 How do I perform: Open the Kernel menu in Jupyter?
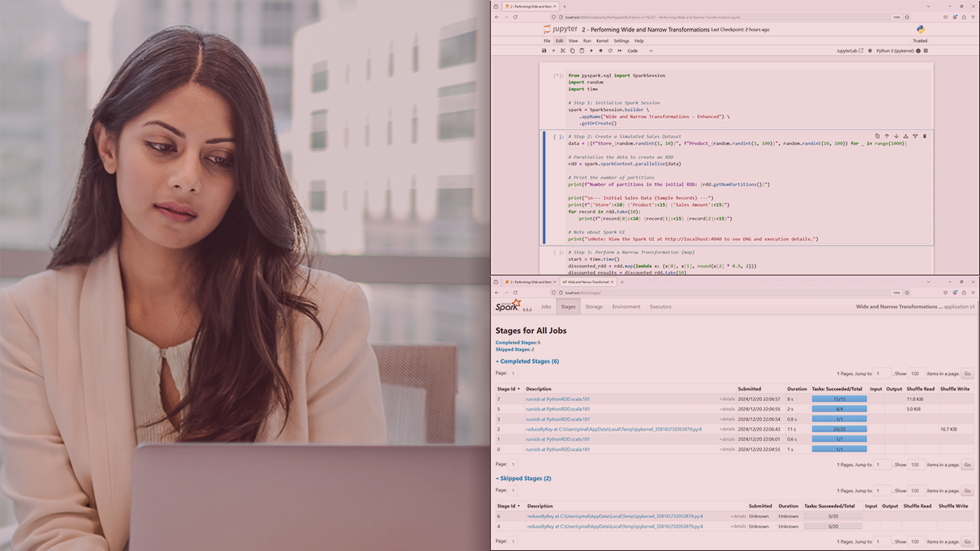click(x=603, y=41)
